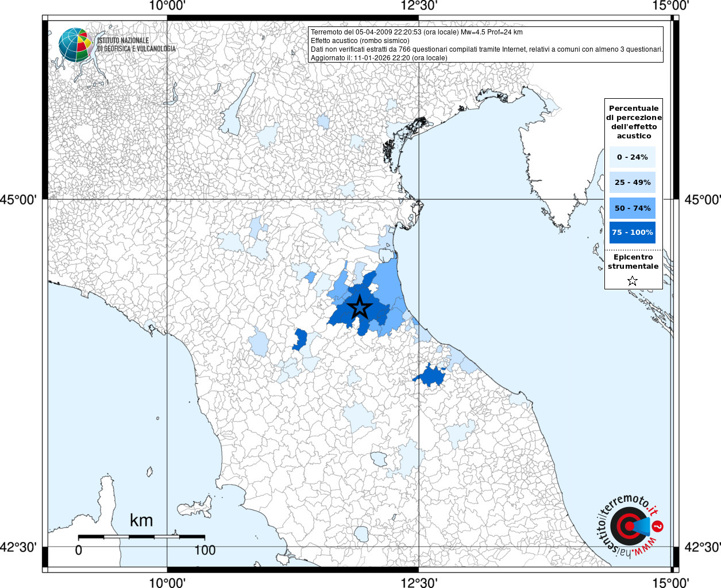Select the 0 - 24% legend swatch
721x588 pixels.
pyautogui.click(x=633, y=157)
